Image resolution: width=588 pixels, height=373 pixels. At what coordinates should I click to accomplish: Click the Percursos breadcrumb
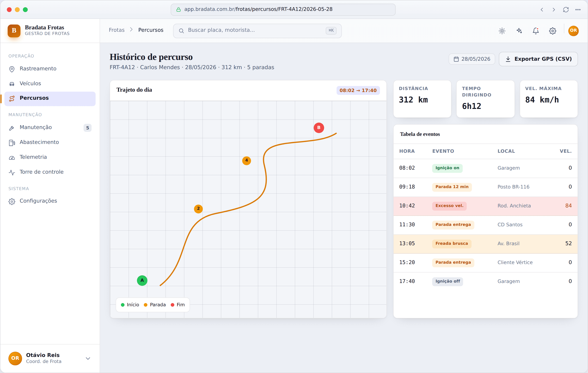pos(151,30)
